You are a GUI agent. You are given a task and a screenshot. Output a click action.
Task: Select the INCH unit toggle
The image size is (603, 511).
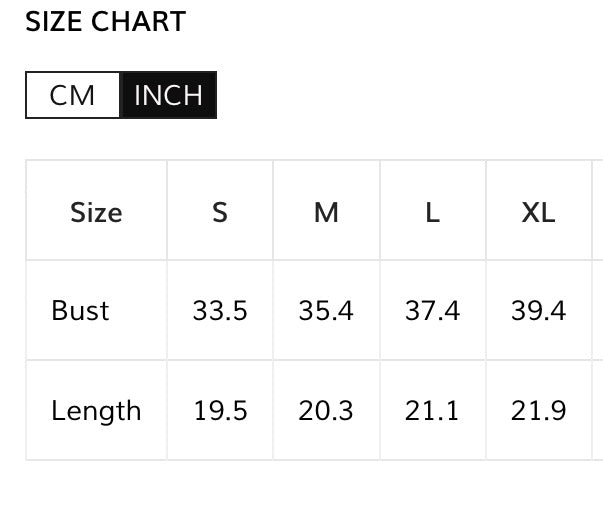point(168,96)
